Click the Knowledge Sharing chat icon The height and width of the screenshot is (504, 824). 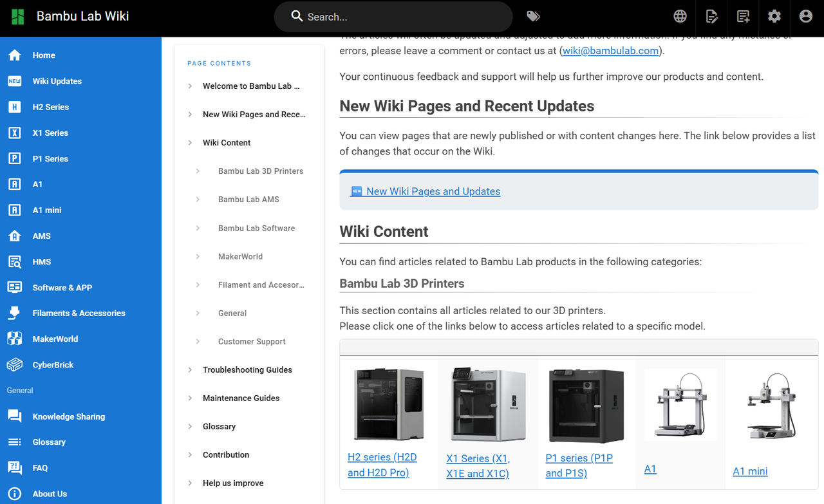pyautogui.click(x=15, y=416)
